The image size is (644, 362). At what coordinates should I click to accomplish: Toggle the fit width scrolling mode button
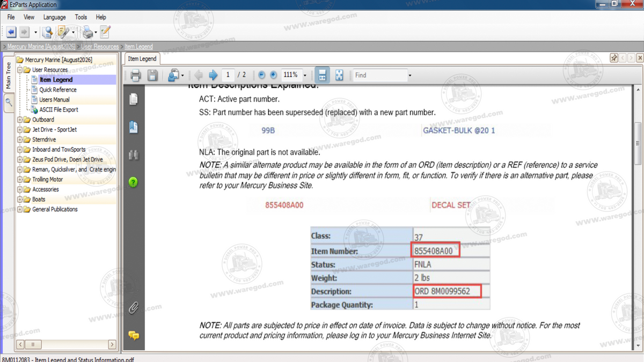322,75
